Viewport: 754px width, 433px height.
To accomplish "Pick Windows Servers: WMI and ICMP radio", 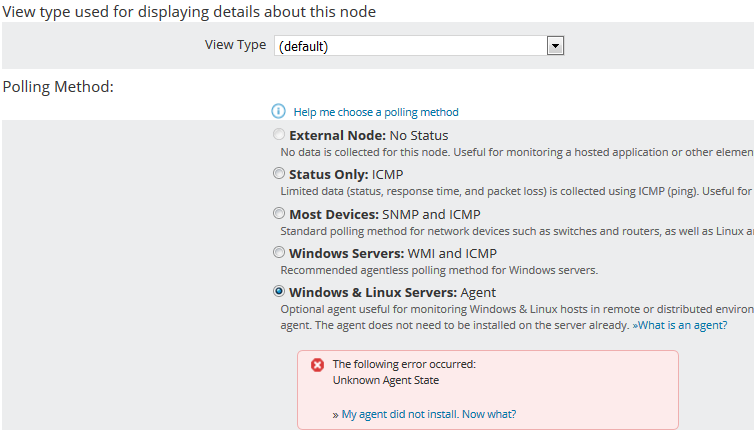I will pyautogui.click(x=279, y=253).
